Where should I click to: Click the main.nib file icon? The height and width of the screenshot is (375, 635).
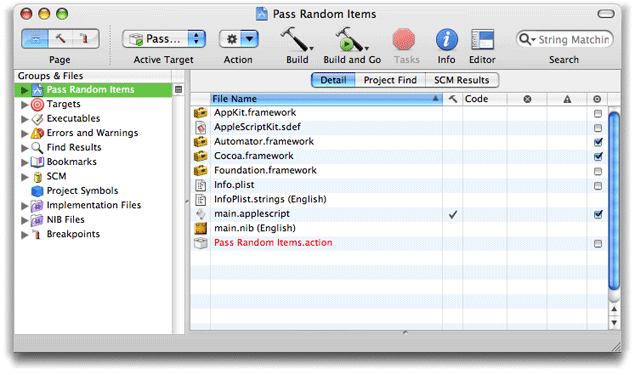pyautogui.click(x=200, y=228)
